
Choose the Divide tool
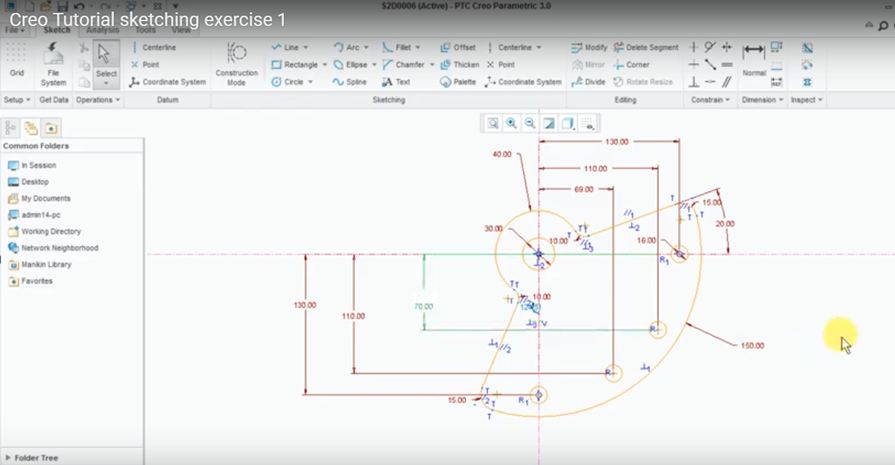(588, 82)
